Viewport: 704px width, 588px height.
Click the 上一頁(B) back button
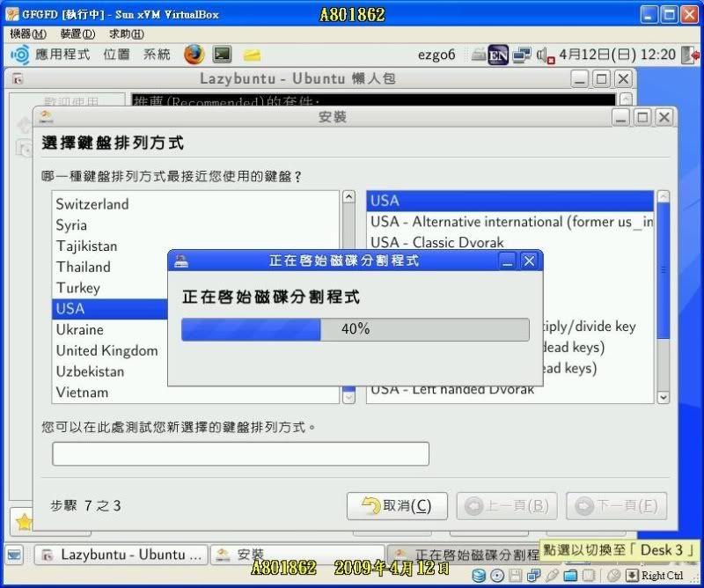(507, 506)
